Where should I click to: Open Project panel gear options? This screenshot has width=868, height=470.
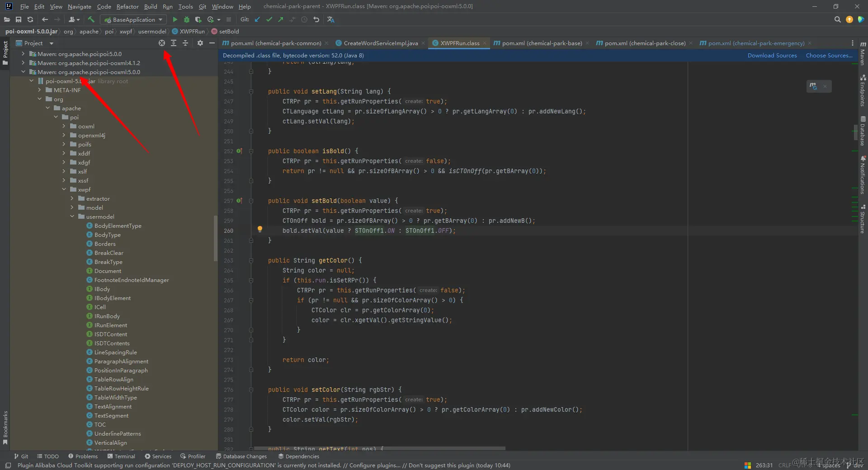coord(200,43)
